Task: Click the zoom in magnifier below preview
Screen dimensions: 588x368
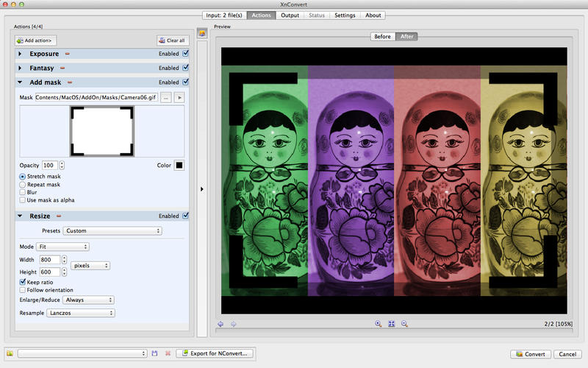Action: click(x=379, y=324)
